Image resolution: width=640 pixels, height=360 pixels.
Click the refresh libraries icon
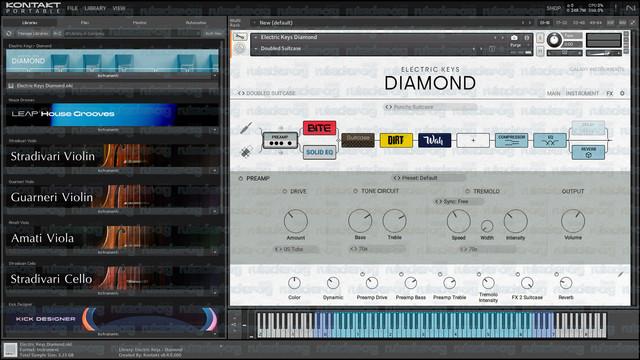[x=9, y=33]
